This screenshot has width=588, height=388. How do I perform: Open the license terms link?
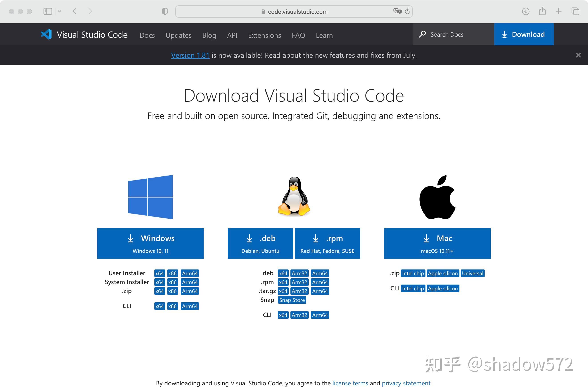(350, 383)
